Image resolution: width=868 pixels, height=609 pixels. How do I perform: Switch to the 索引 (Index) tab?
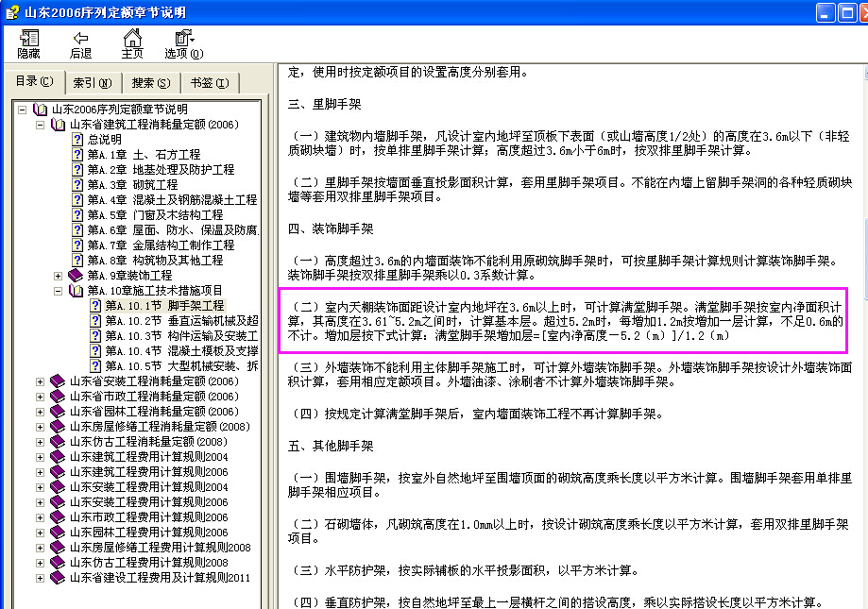click(x=93, y=83)
